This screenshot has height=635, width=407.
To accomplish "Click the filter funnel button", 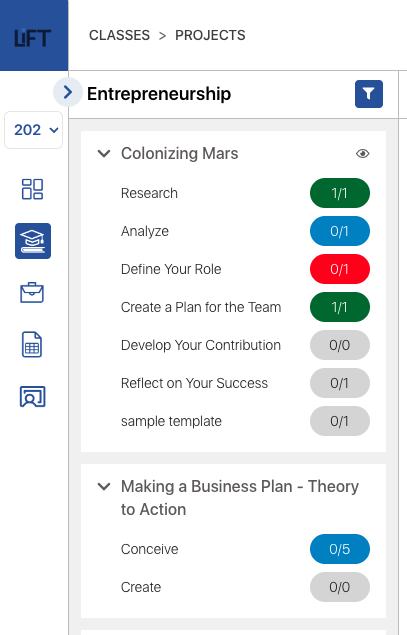I will click(x=369, y=94).
